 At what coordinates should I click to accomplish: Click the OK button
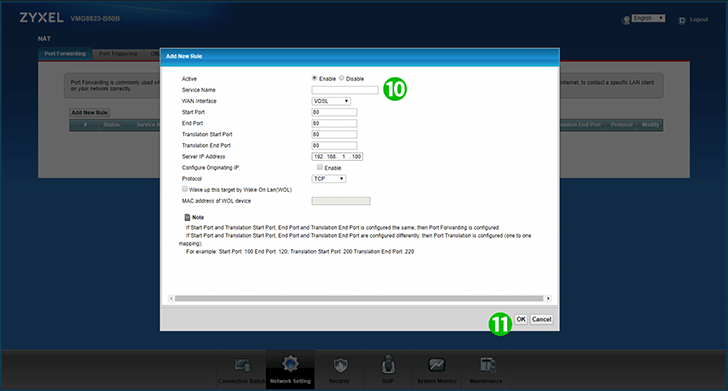click(x=521, y=319)
